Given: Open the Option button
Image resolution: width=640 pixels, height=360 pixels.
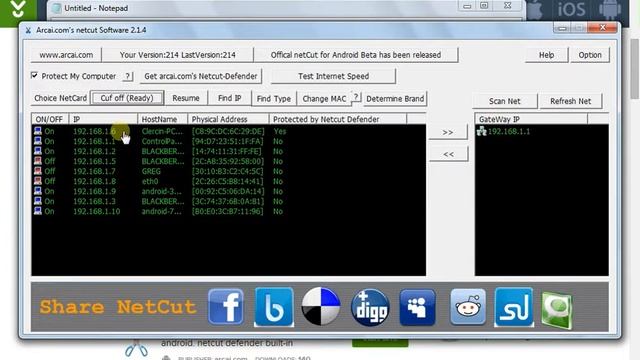Looking at the screenshot, I should [x=590, y=55].
